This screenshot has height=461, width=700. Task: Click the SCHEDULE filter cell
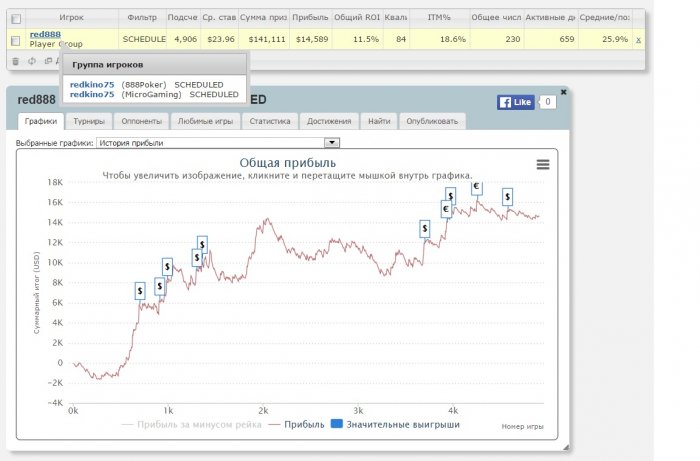point(144,39)
